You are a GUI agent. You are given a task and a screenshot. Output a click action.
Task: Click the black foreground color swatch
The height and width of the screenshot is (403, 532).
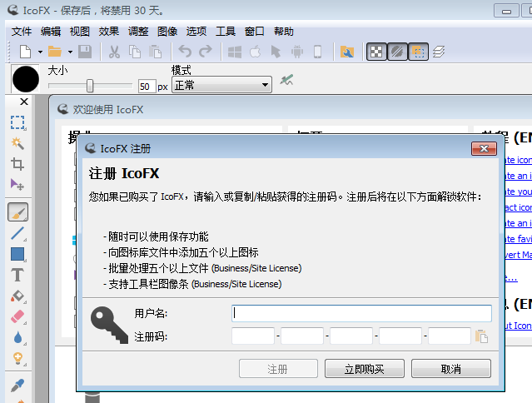[26, 79]
